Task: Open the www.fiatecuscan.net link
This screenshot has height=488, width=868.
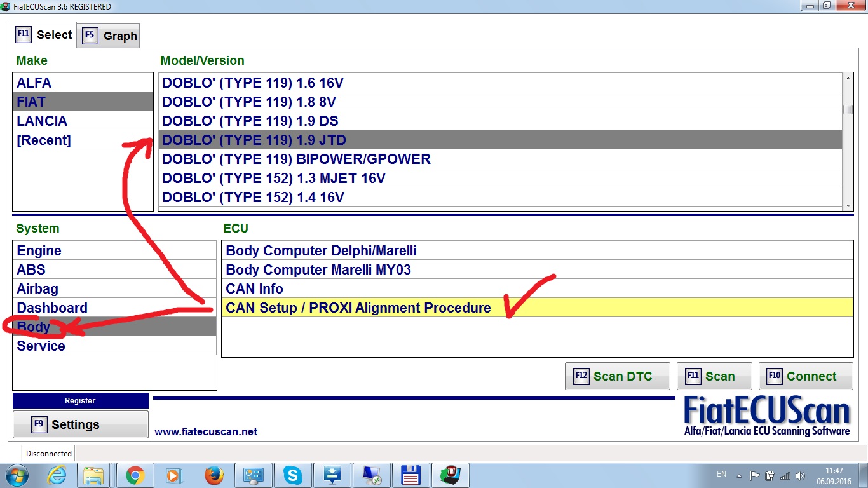Action: pos(206,431)
